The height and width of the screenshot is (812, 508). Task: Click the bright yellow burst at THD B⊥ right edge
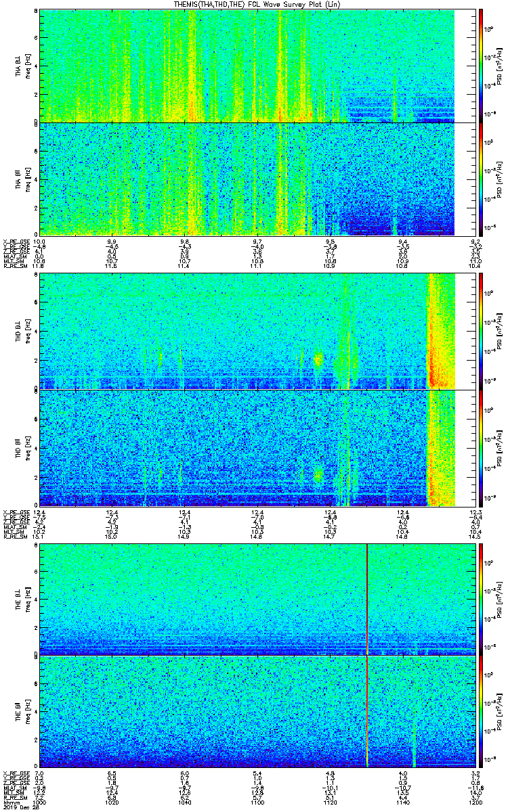[x=440, y=331]
